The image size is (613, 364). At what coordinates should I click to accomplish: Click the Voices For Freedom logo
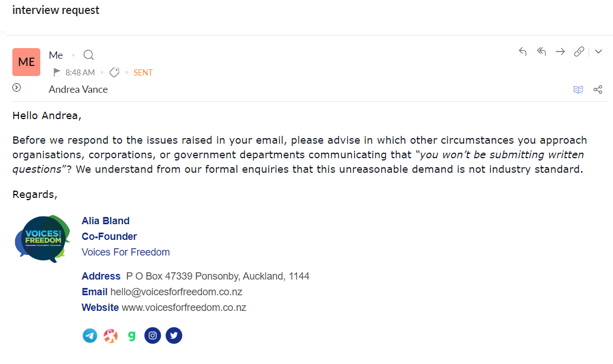click(42, 239)
